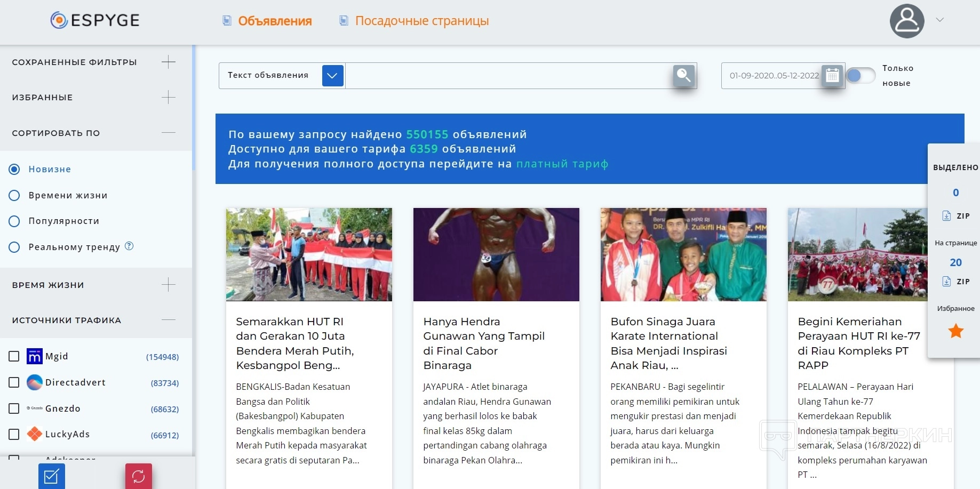This screenshot has height=489, width=980.
Task: Check the Mgid traffic source
Action: [14, 356]
